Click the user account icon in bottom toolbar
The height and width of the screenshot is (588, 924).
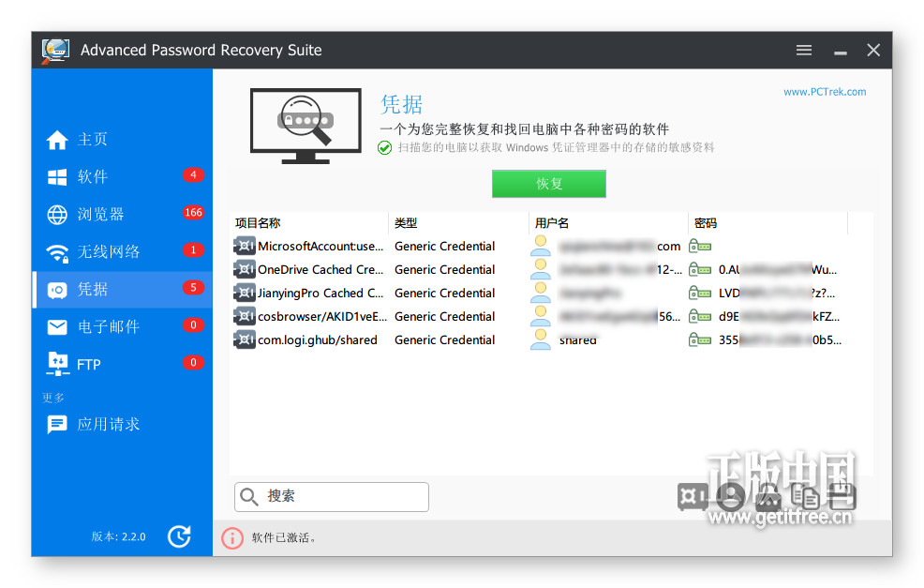(731, 497)
